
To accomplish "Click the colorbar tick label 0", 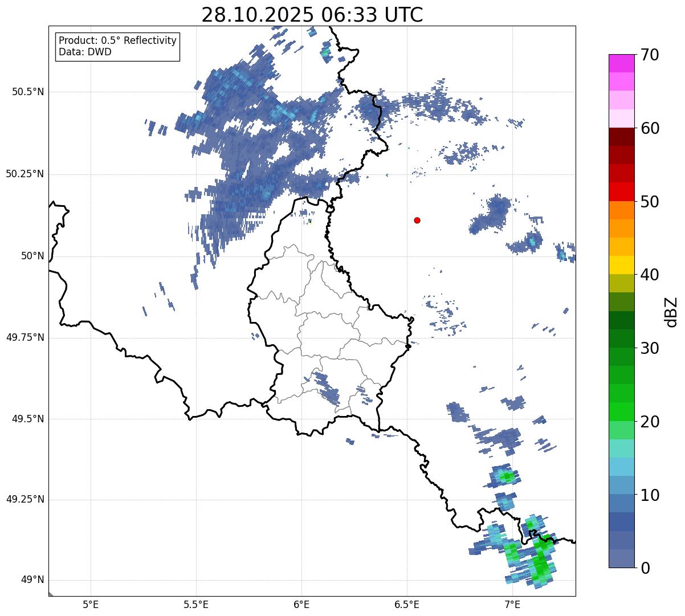I will point(645,568).
